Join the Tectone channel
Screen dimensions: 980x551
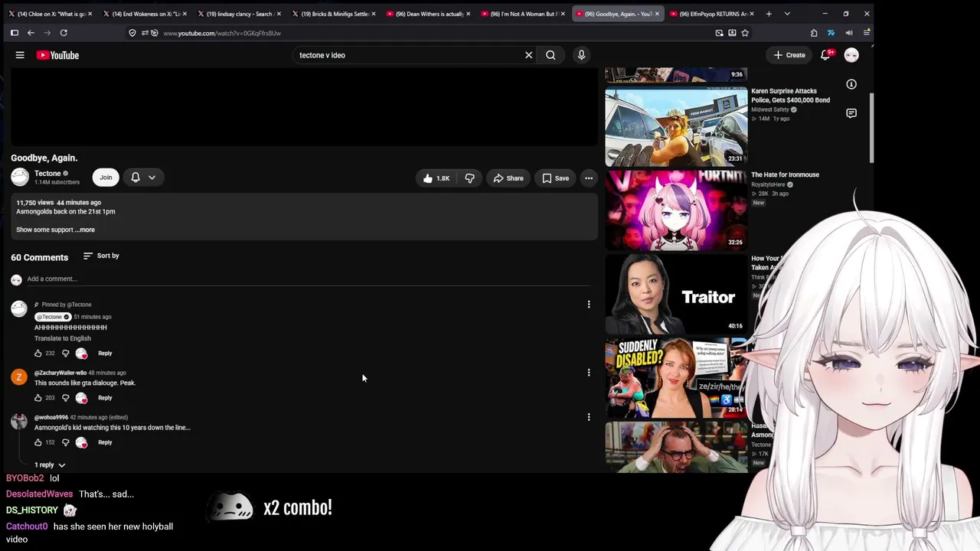pos(106,178)
